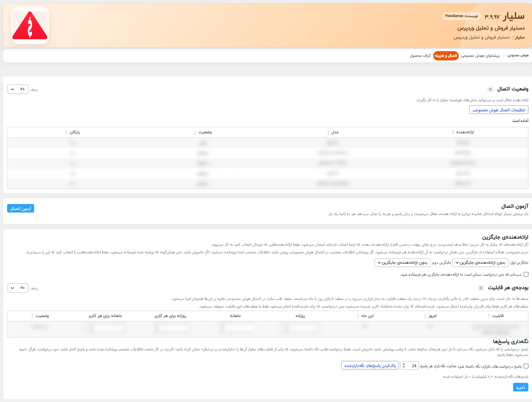Click روزانه برای هر کاربر header
The image size is (532, 402).
click(x=170, y=316)
